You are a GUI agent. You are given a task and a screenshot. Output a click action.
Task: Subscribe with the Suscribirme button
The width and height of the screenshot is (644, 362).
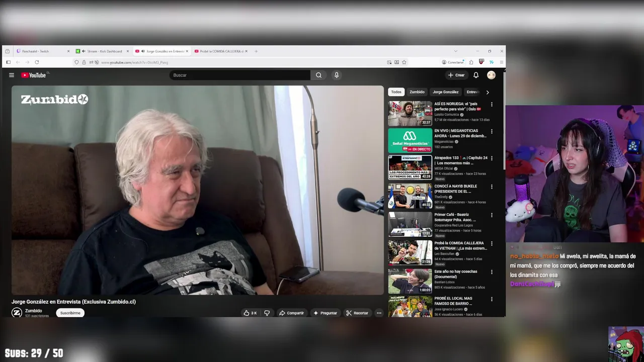[x=70, y=313]
